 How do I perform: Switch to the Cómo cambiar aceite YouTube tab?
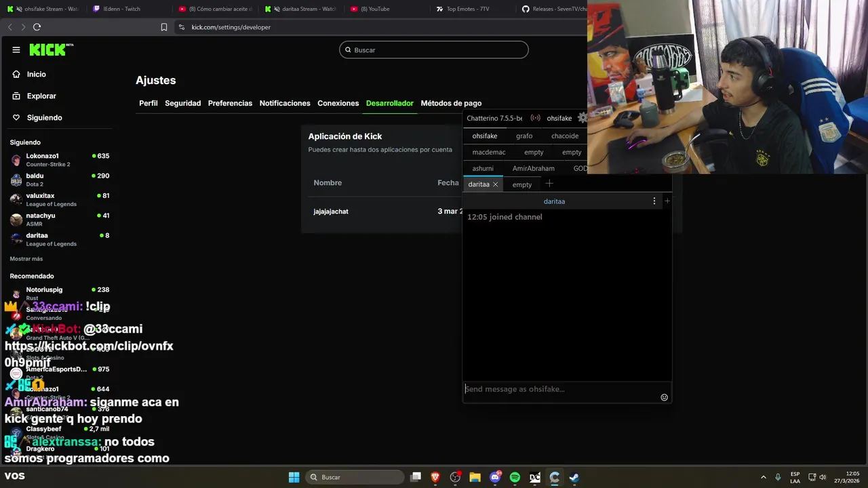pyautogui.click(x=216, y=9)
